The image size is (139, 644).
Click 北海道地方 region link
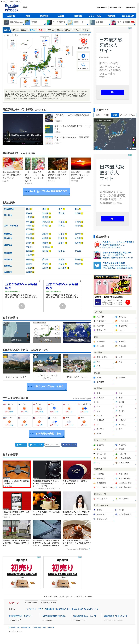tap(9, 209)
